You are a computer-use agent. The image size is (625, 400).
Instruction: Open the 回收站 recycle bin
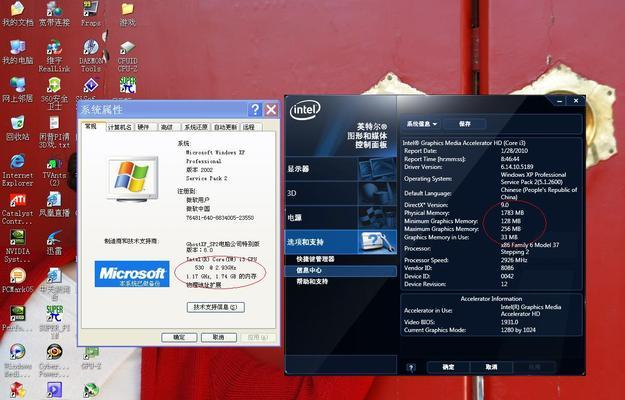coord(18,127)
